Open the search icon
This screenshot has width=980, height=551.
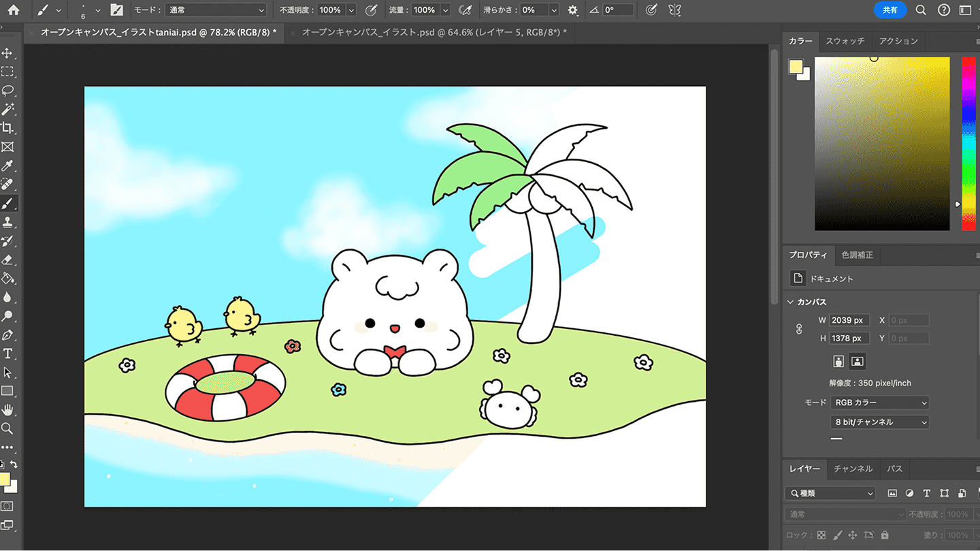tap(921, 10)
